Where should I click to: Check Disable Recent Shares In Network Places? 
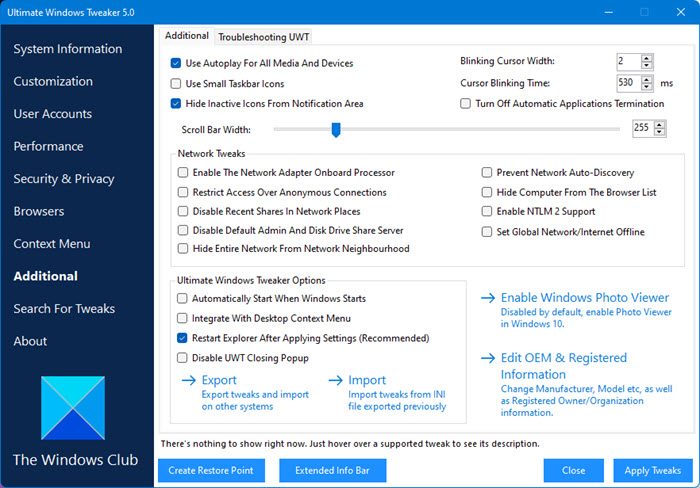[183, 211]
